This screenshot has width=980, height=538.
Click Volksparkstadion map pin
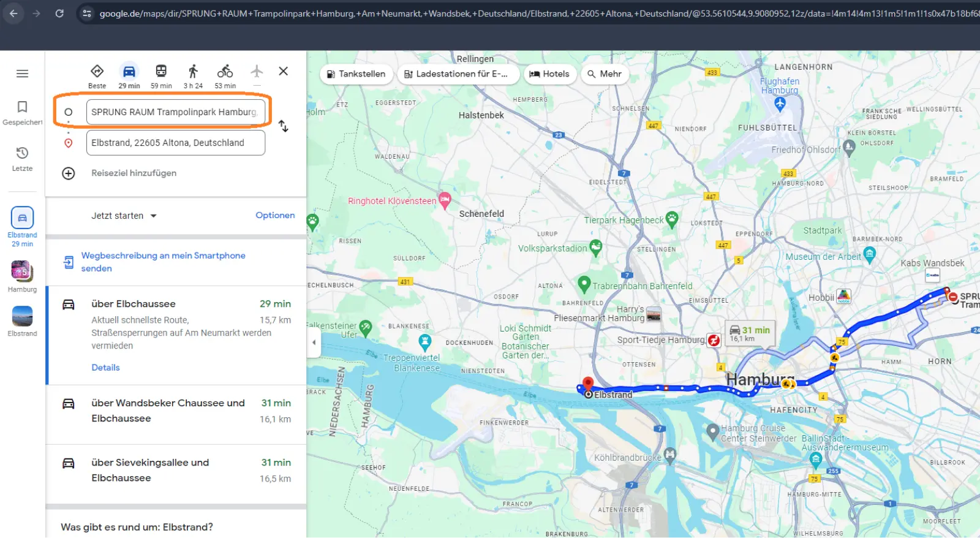(595, 247)
